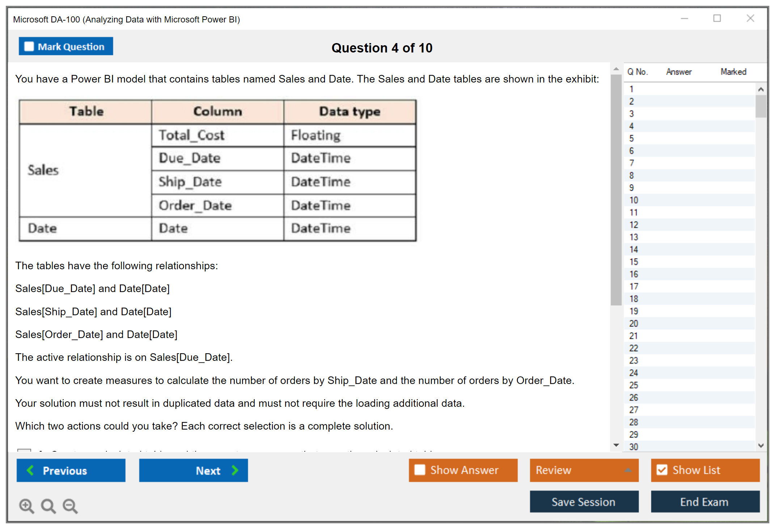Toggle the Mark Question checkbox
Image resolution: width=778 pixels, height=532 pixels.
pyautogui.click(x=29, y=47)
